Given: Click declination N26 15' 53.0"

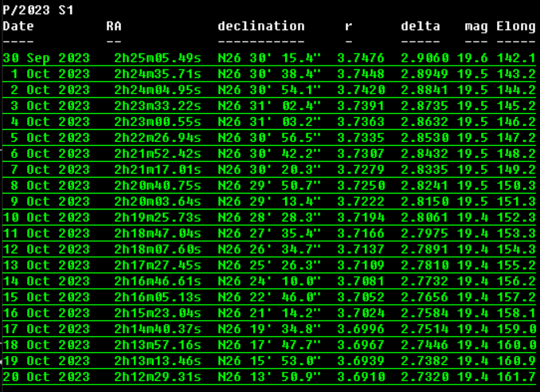Looking at the screenshot, I should pyautogui.click(x=269, y=360).
